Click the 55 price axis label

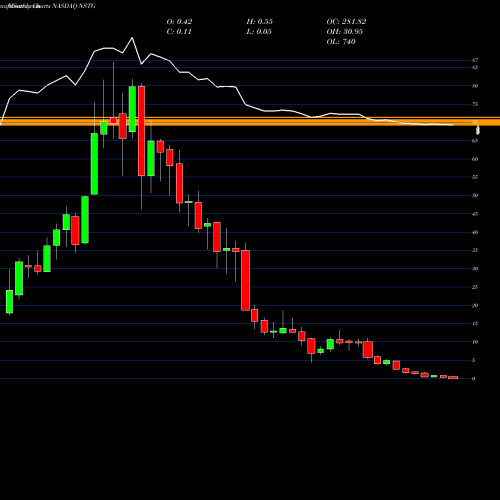(x=475, y=177)
